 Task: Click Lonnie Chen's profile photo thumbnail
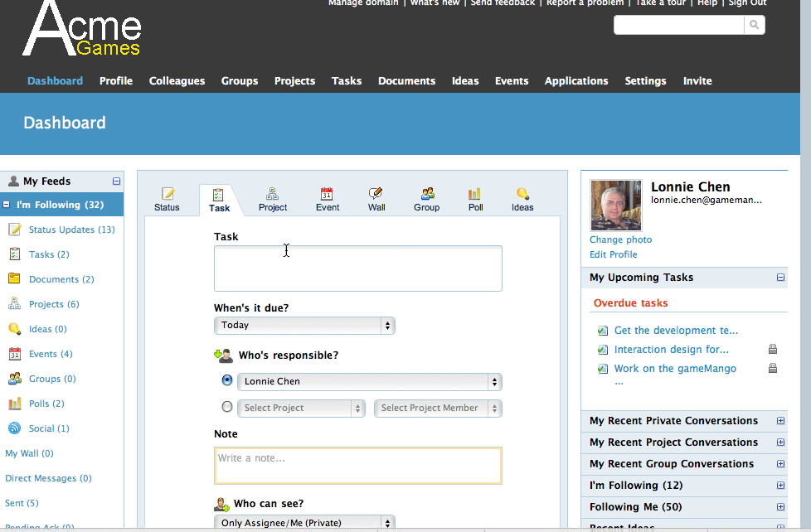click(615, 206)
